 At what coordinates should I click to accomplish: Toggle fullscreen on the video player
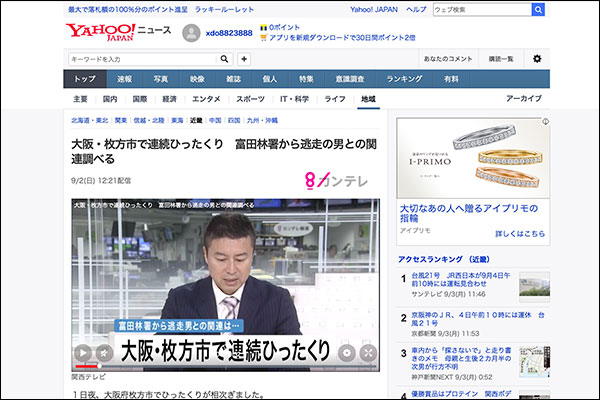point(367,352)
